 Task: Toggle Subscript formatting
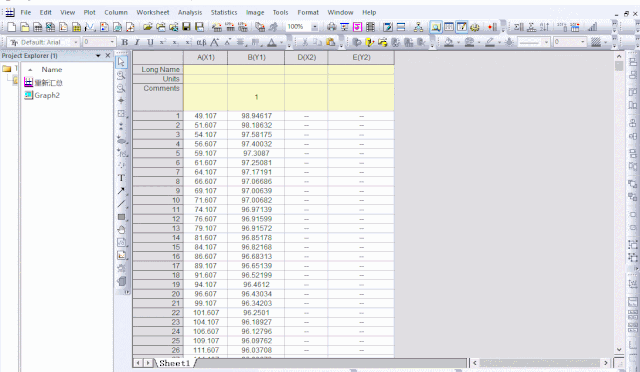tap(175, 42)
